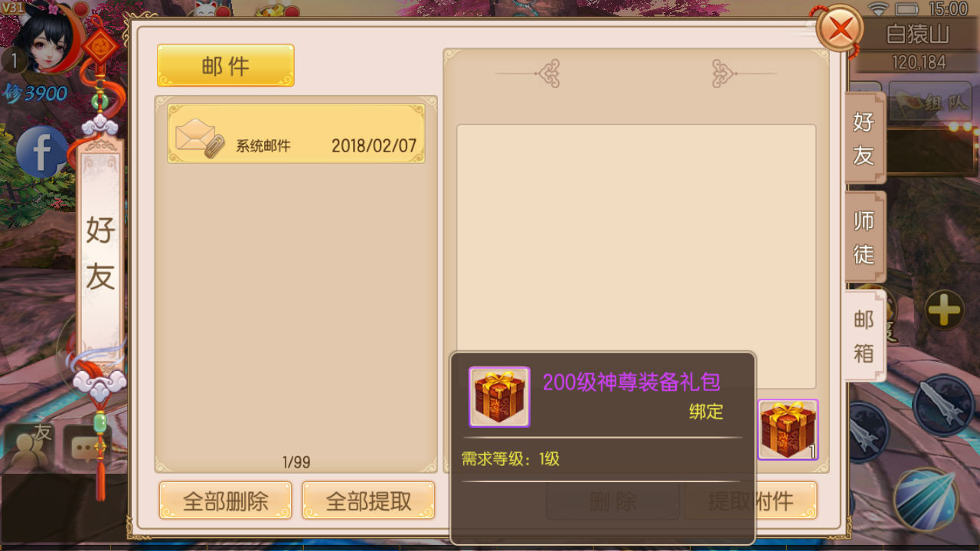Use the sword skill icon on right
The image size is (980, 551).
944,404
